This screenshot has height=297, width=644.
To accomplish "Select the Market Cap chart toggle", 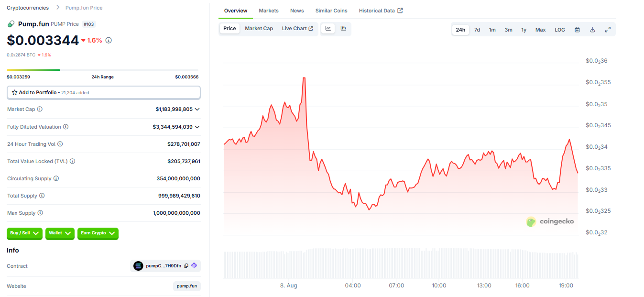I will click(x=259, y=29).
